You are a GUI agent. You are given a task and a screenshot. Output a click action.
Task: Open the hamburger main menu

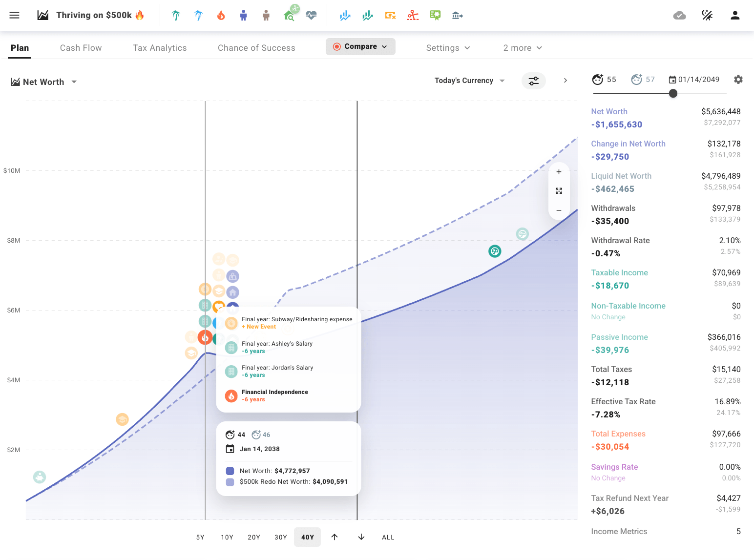(x=15, y=15)
